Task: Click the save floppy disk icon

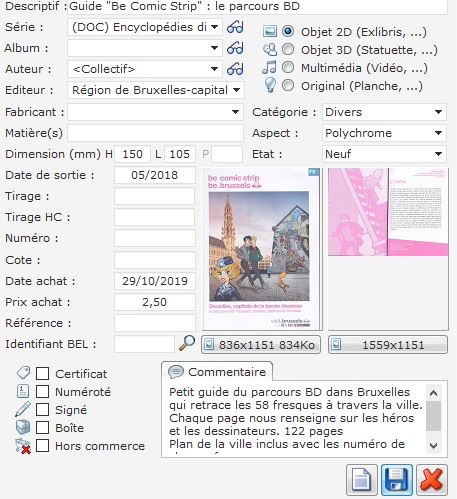Action: point(397,480)
